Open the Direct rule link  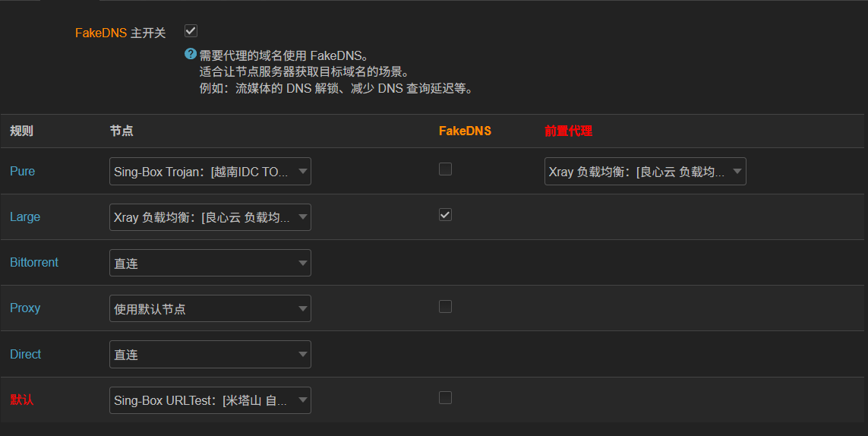pyautogui.click(x=26, y=354)
